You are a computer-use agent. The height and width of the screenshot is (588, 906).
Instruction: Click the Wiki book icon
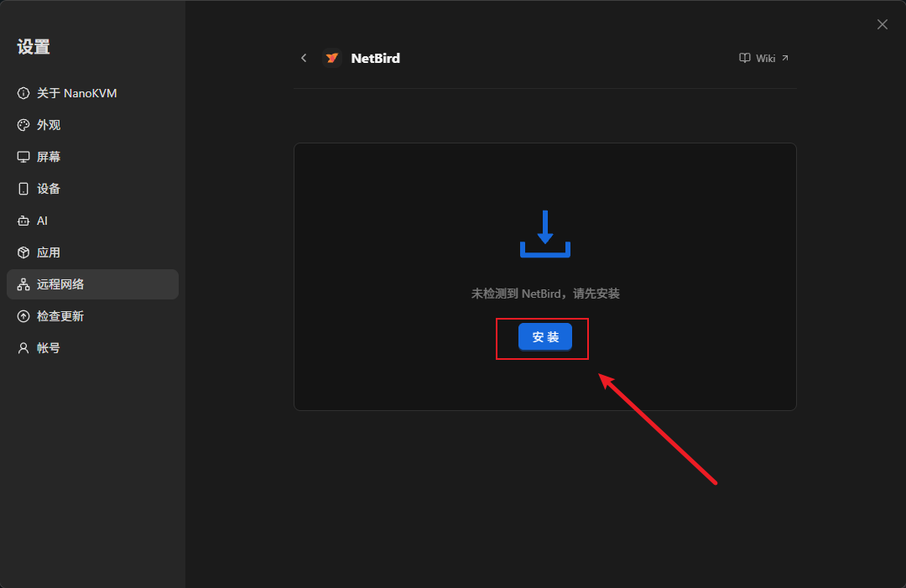tap(745, 58)
